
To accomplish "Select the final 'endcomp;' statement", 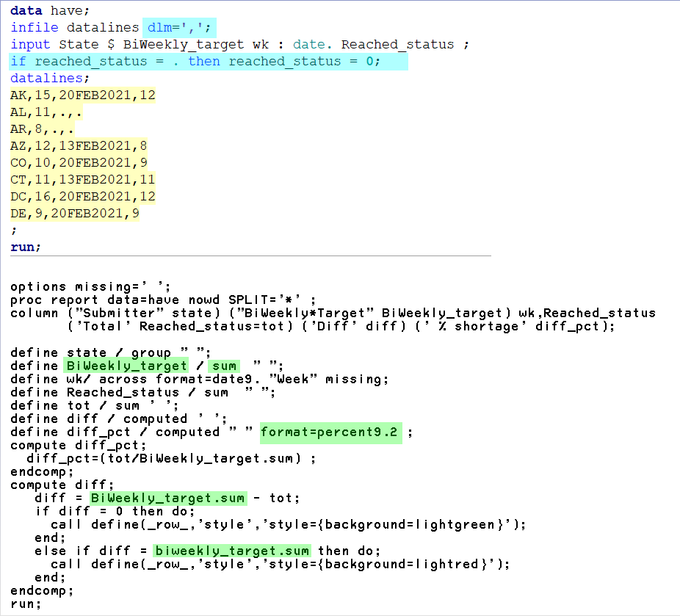I will click(35, 590).
